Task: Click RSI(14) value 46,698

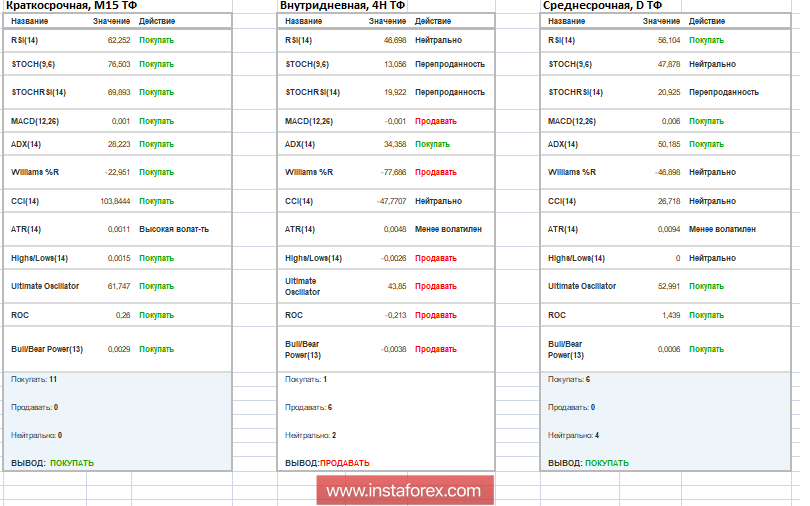Action: [x=395, y=40]
